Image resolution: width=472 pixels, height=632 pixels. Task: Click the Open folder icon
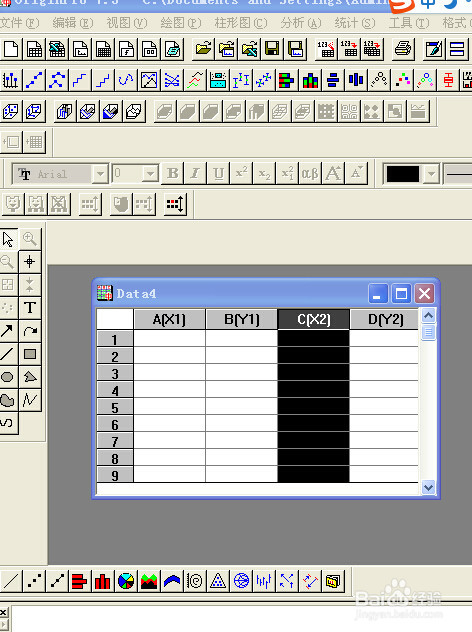(203, 50)
